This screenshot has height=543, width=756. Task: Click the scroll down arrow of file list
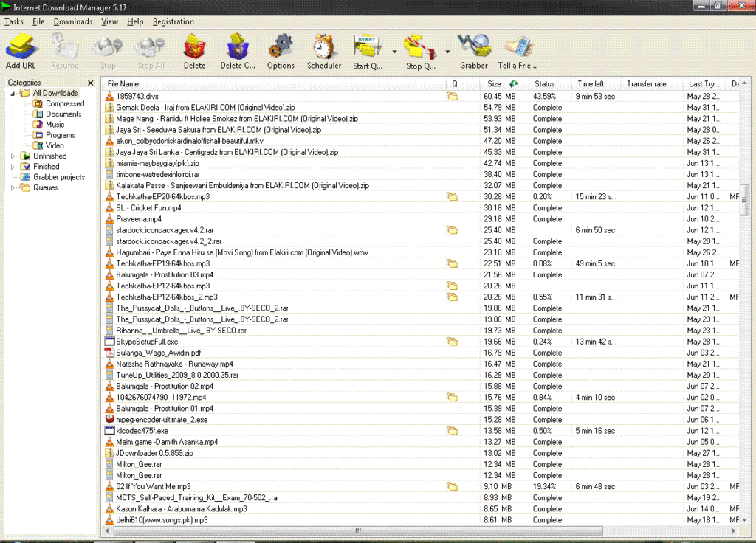click(744, 520)
